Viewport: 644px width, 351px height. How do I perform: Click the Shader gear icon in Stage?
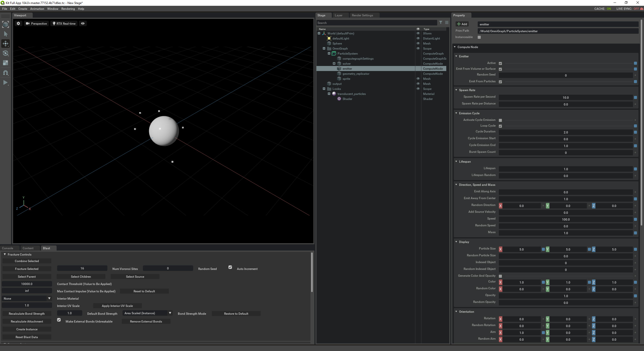tap(339, 99)
